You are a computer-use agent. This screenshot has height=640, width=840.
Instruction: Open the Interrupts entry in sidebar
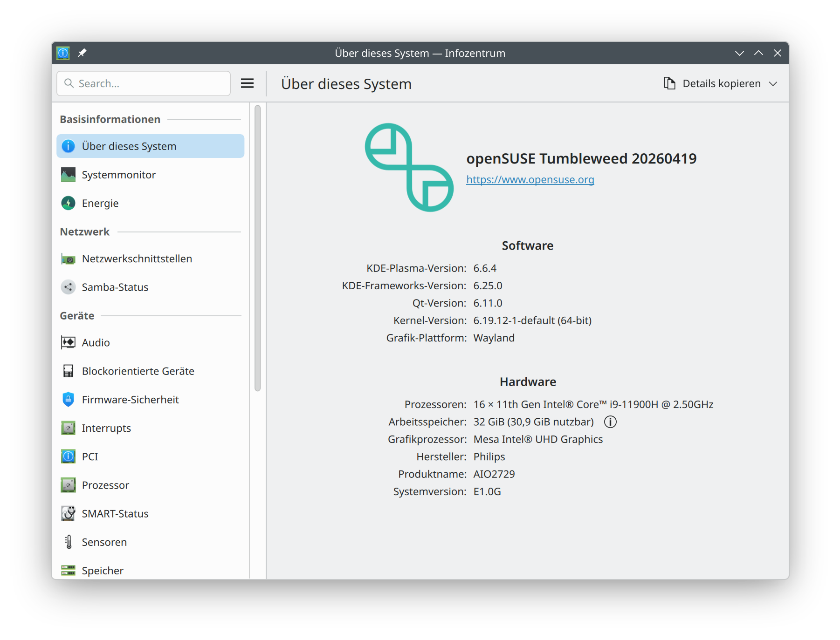[x=106, y=428]
